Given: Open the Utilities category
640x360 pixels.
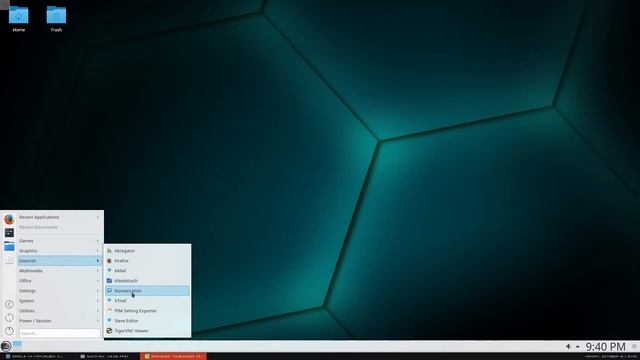Looking at the screenshot, I should coord(60,311).
